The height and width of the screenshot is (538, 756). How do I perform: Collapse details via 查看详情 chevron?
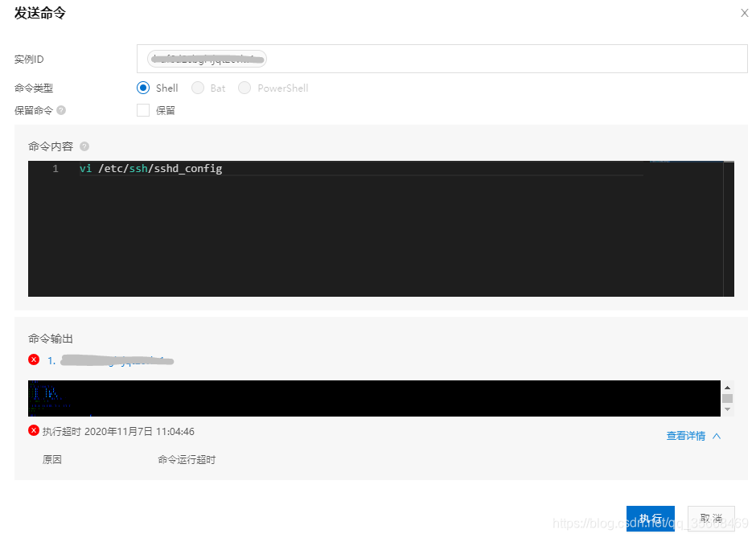coord(717,436)
